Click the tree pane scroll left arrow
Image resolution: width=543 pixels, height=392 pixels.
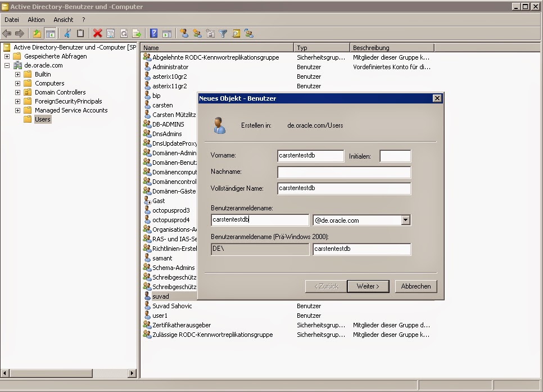5,373
